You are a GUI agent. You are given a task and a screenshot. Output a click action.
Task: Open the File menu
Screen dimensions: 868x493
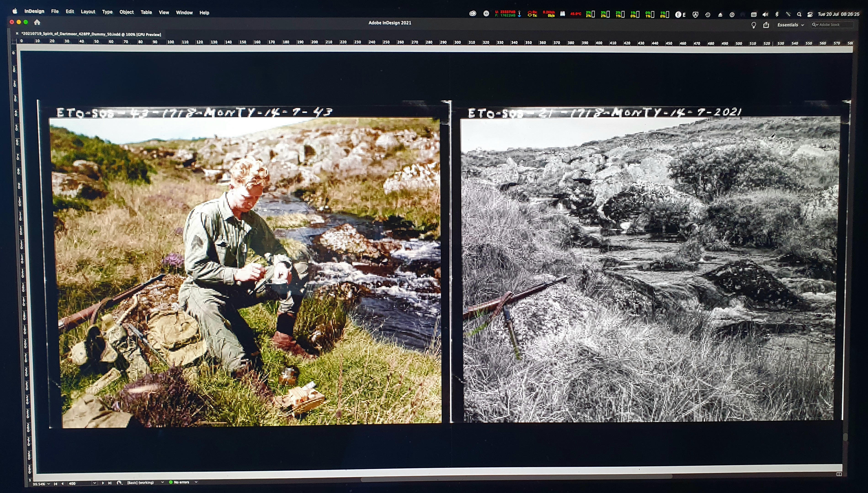click(55, 11)
